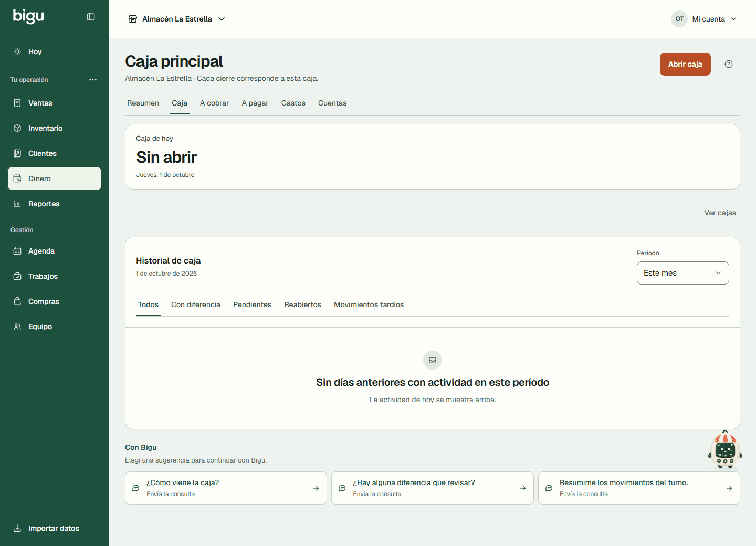Image resolution: width=756 pixels, height=546 pixels.
Task: Open the Período dropdown showing Este mes
Action: click(682, 273)
